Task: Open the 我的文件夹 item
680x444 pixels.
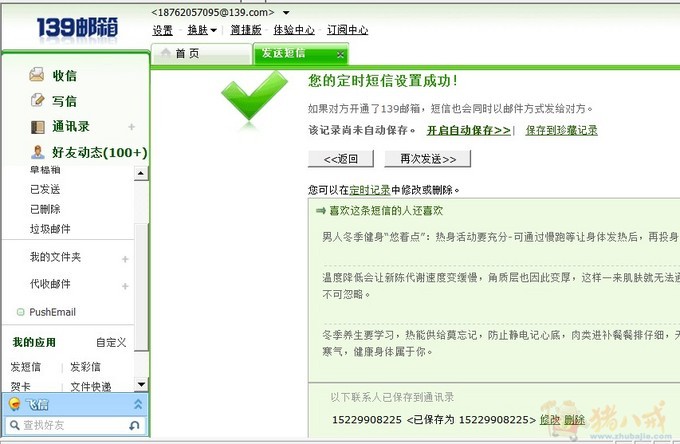Action: [x=55, y=257]
